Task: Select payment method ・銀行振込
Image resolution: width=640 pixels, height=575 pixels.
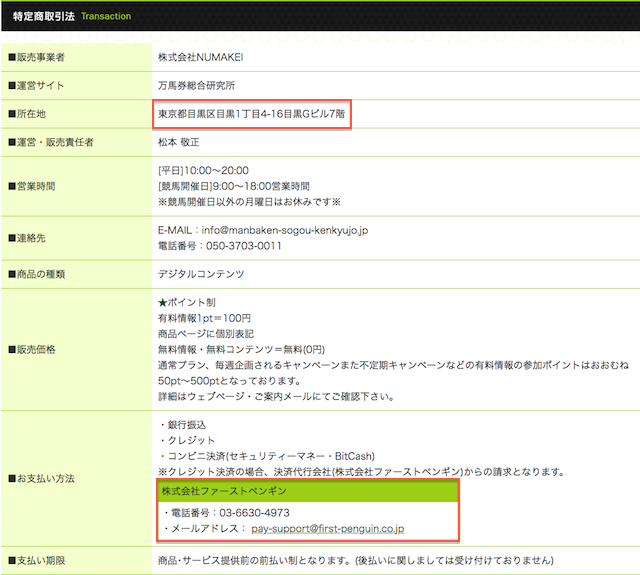Action: pyautogui.click(x=182, y=425)
